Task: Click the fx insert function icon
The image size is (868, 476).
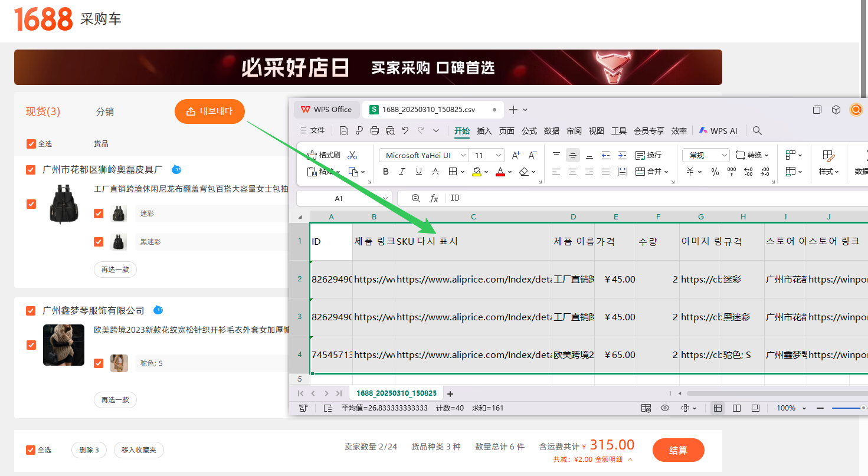Action: tap(434, 198)
